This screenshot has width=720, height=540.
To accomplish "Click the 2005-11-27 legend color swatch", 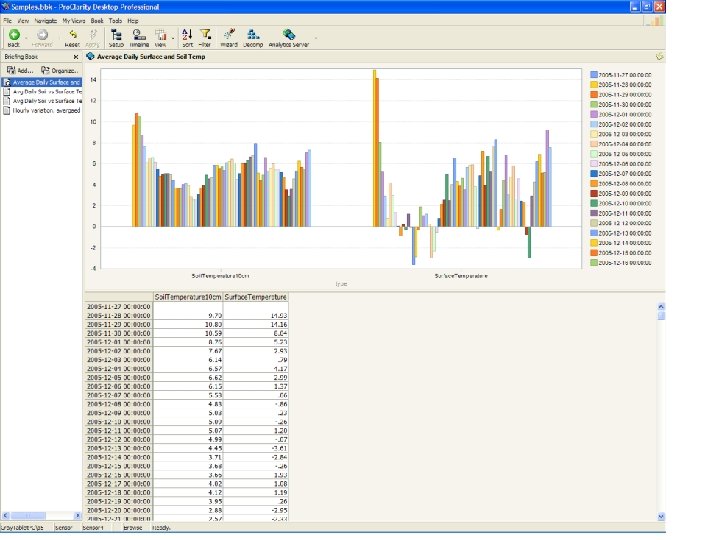I will click(593, 75).
